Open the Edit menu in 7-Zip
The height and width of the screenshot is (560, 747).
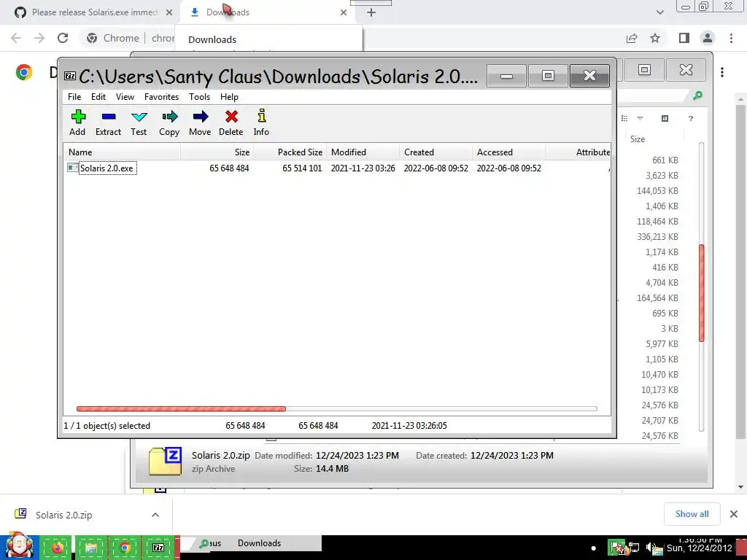(x=98, y=97)
